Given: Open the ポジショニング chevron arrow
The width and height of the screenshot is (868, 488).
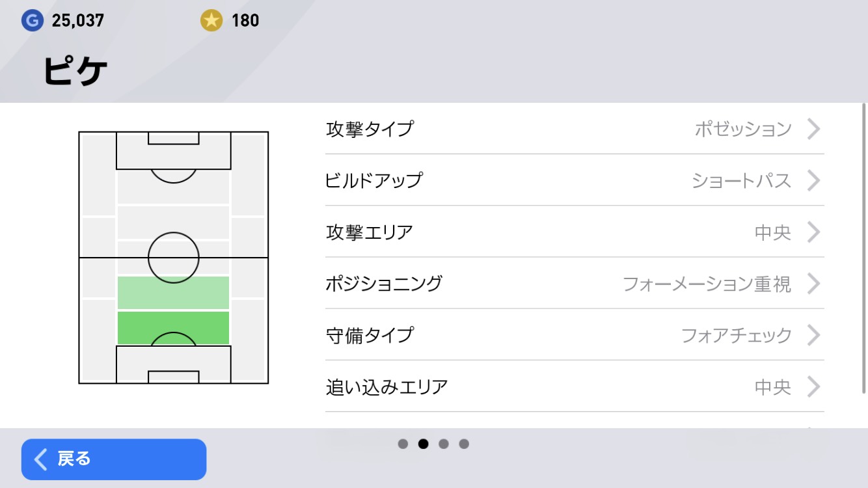Looking at the screenshot, I should point(813,284).
